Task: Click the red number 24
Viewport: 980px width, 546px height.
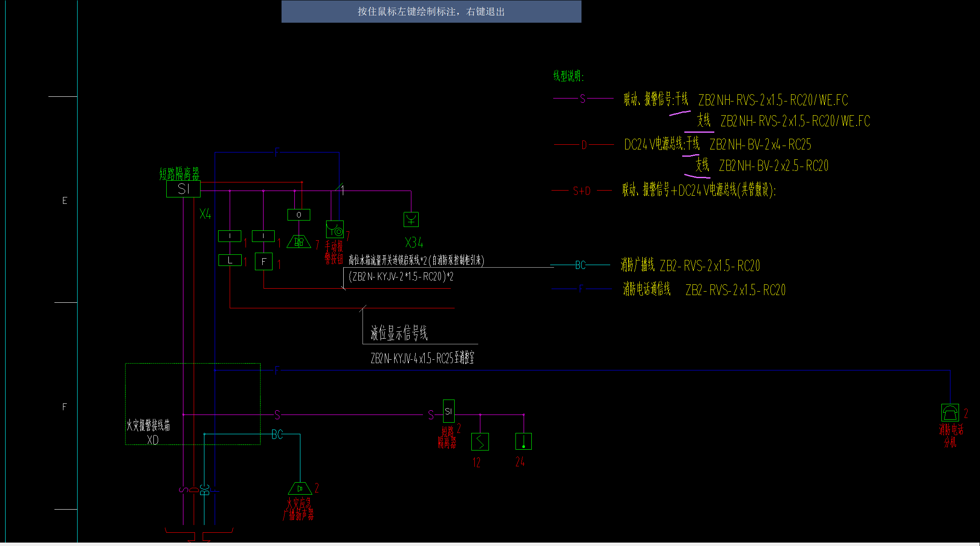Action: 520,462
